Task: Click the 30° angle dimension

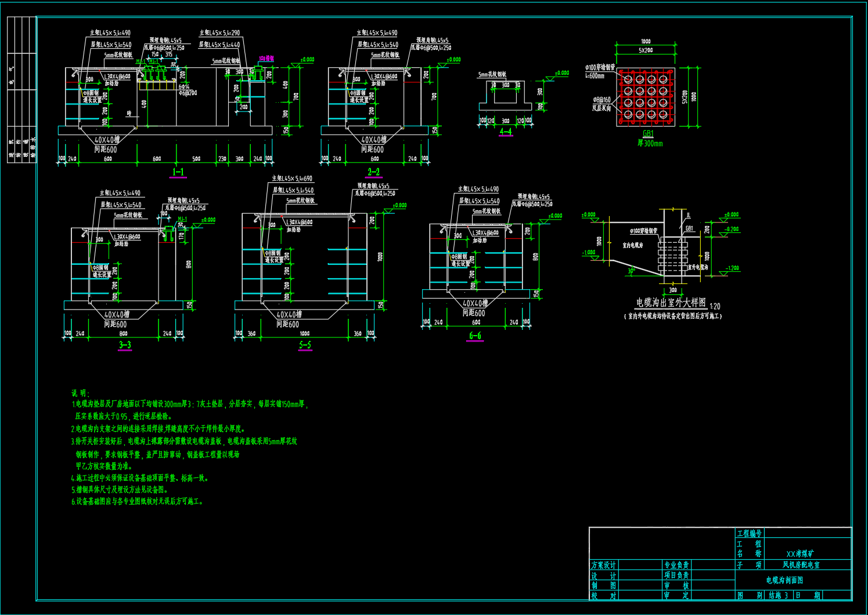Action: pos(631,271)
